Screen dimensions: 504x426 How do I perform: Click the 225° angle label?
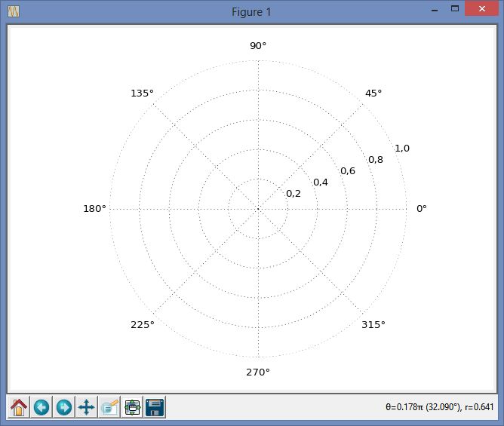tap(143, 324)
